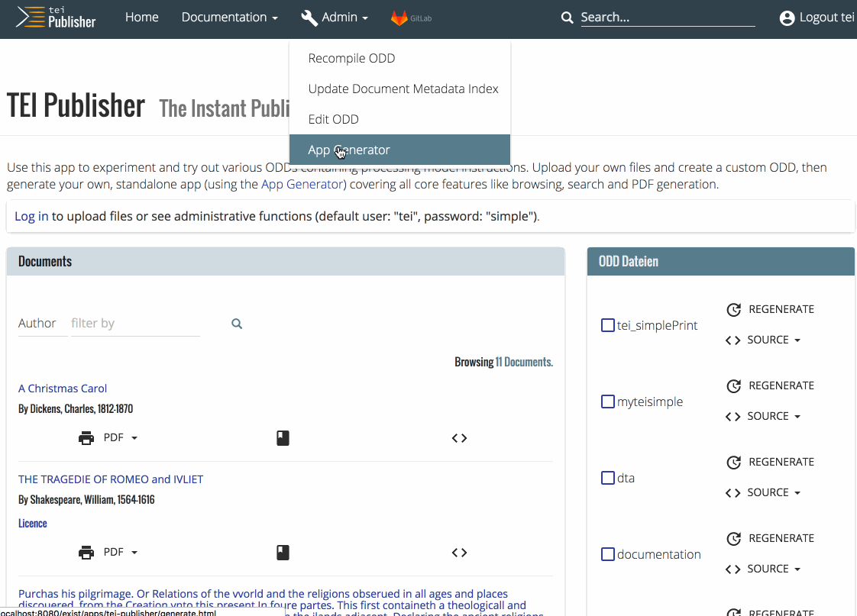The height and width of the screenshot is (616, 857).
Task: View XML source of A Christmas Carol
Action: coord(459,438)
